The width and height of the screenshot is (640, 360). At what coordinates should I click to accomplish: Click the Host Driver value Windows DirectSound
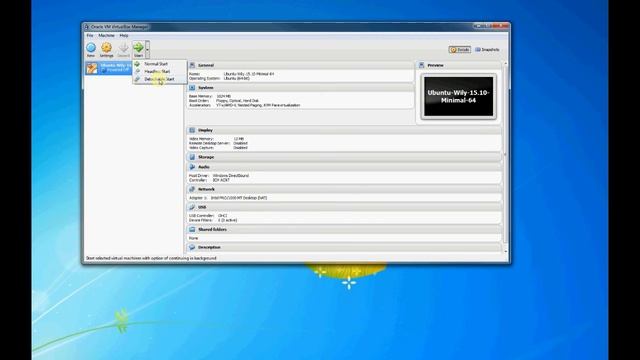pyautogui.click(x=231, y=176)
